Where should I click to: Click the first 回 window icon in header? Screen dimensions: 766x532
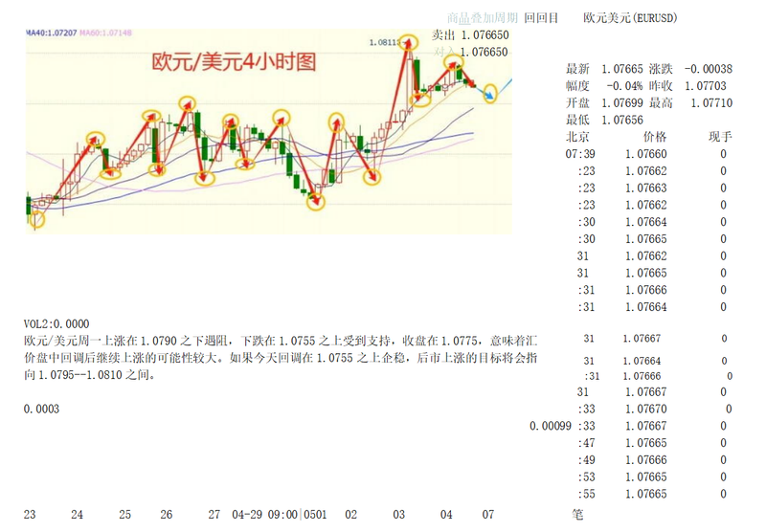(x=529, y=18)
